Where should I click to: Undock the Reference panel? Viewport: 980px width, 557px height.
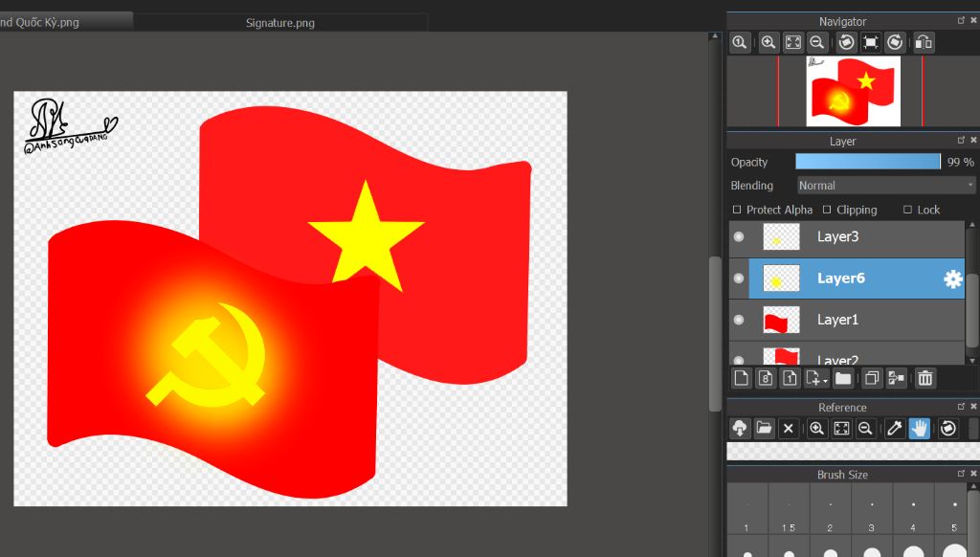pos(961,407)
